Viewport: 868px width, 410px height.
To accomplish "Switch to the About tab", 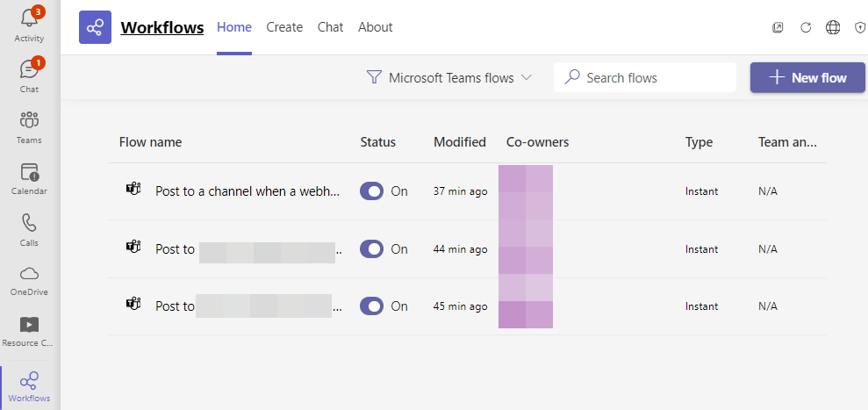I will point(376,27).
